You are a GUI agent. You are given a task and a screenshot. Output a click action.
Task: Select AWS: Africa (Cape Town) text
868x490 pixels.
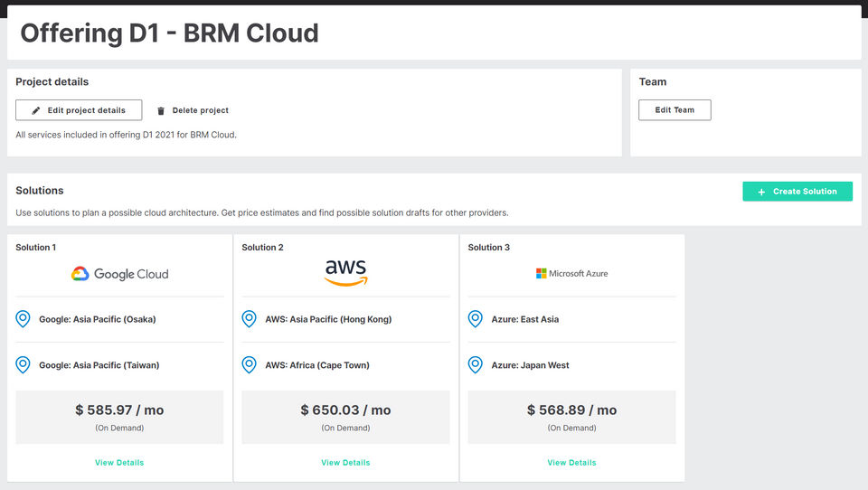click(317, 365)
